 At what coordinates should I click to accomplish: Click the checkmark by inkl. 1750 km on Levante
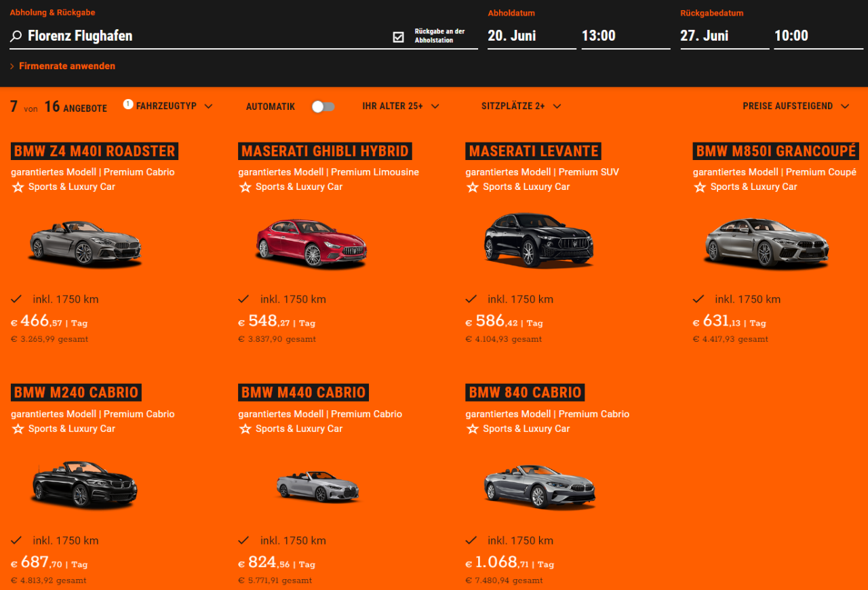point(471,299)
